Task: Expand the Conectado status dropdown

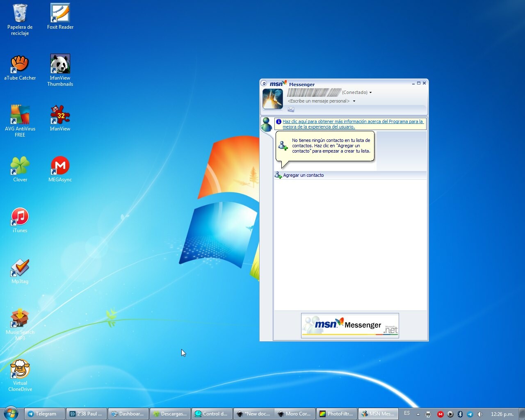Action: (x=370, y=93)
